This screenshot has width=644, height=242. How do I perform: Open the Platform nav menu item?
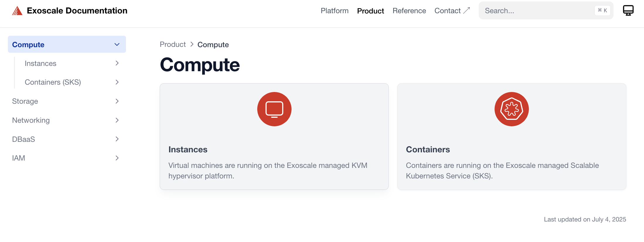point(335,11)
